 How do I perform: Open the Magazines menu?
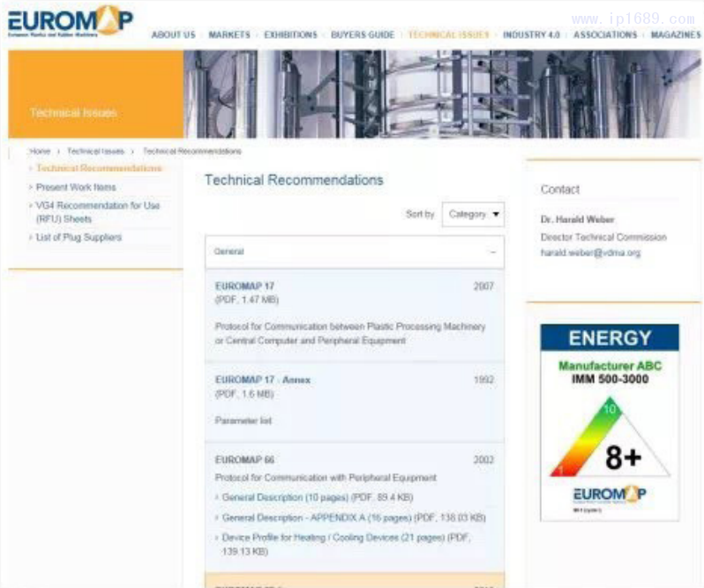click(675, 35)
